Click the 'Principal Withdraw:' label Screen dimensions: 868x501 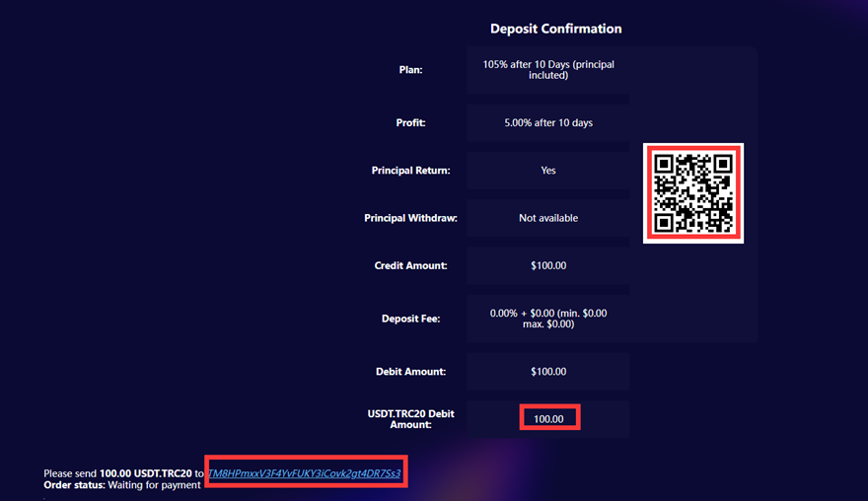pos(410,218)
